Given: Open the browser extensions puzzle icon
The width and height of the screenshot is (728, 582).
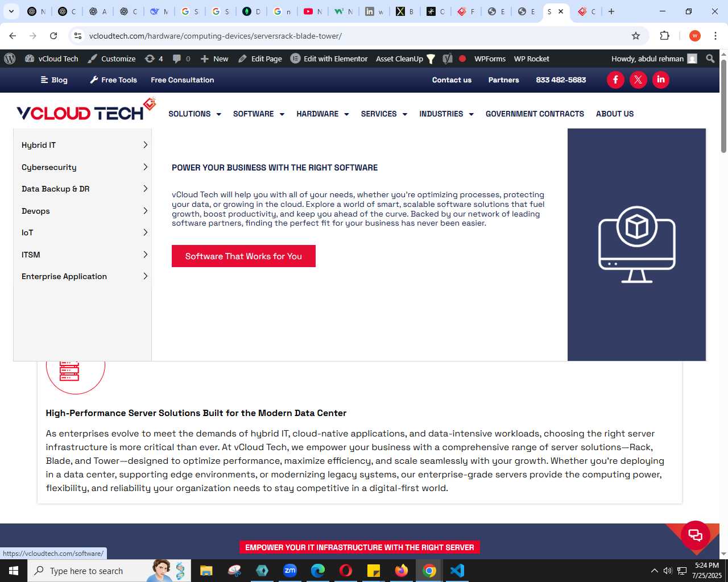Looking at the screenshot, I should point(664,36).
